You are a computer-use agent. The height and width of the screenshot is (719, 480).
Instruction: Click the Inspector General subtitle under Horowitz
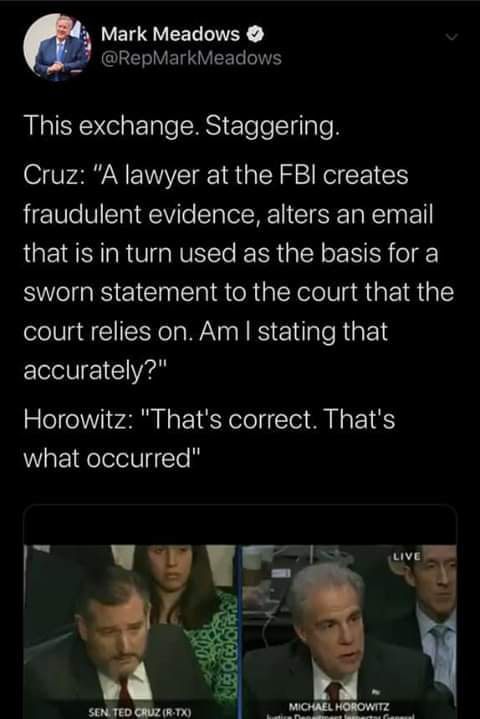pyautogui.click(x=341, y=716)
